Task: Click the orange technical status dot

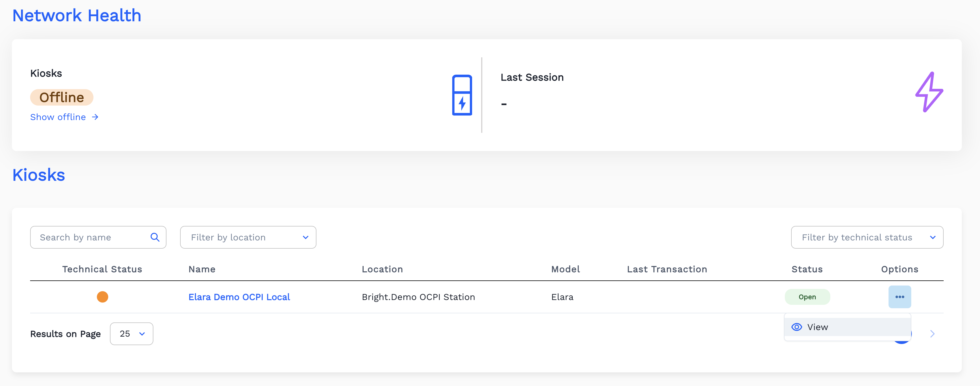Action: 102,297
